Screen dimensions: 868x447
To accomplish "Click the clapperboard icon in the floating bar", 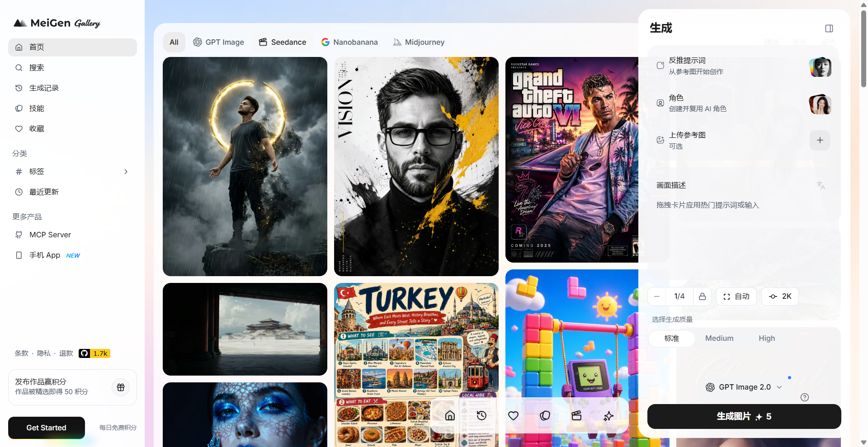I will tap(576, 416).
